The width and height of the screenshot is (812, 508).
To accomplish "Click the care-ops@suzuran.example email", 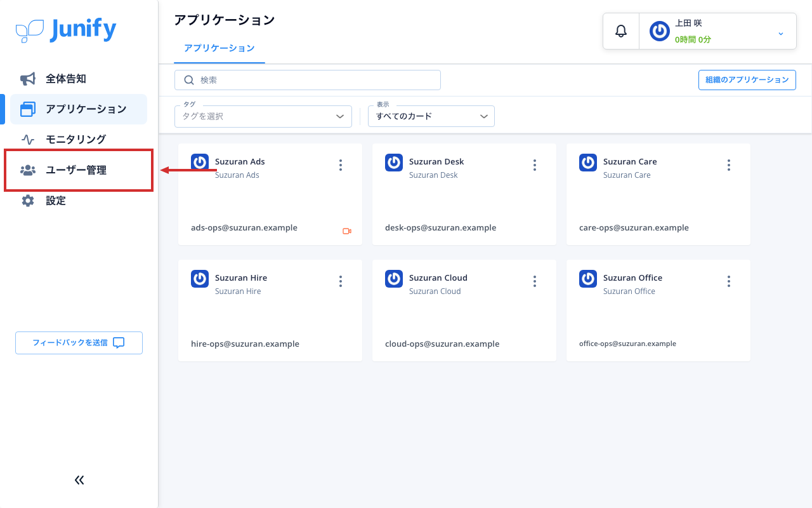I will point(634,228).
